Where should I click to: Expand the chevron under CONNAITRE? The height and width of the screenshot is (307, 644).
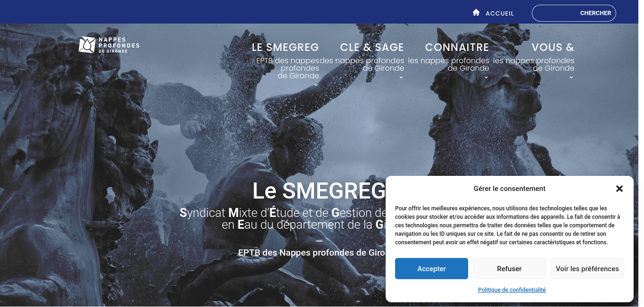click(x=486, y=77)
